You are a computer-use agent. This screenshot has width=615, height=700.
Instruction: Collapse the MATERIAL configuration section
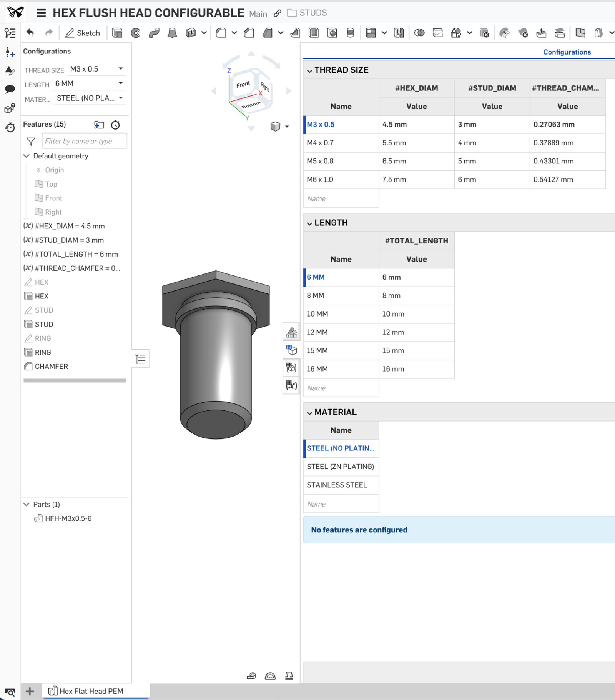pos(310,412)
